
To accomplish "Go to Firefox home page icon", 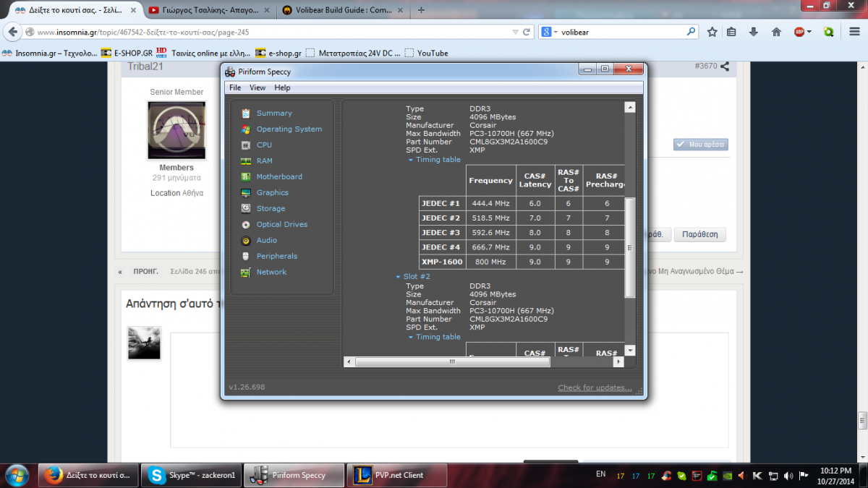I will click(x=776, y=32).
